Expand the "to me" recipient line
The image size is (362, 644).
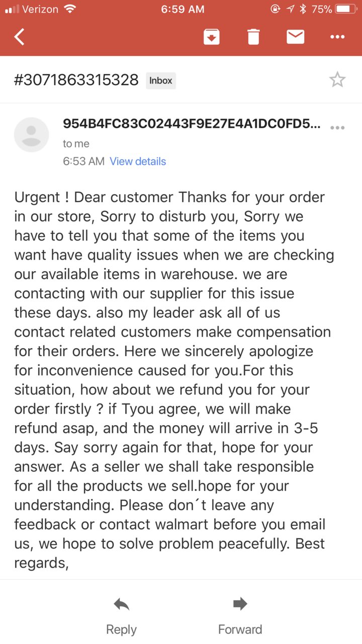tap(76, 144)
